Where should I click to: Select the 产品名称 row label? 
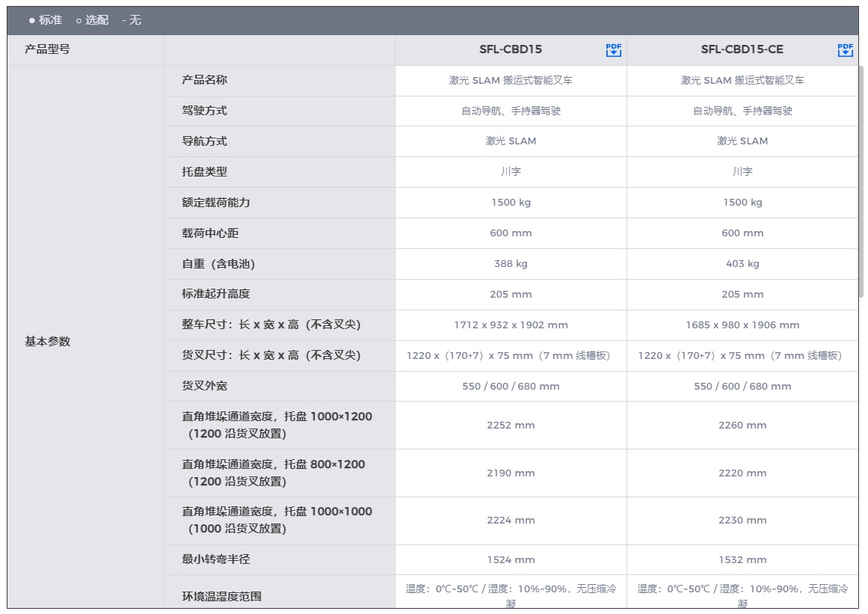click(204, 80)
